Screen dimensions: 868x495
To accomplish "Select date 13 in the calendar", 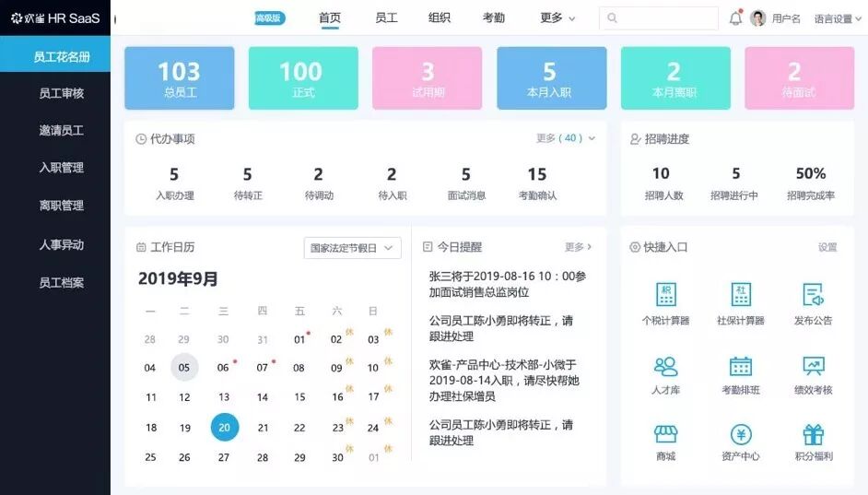I will pos(224,397).
